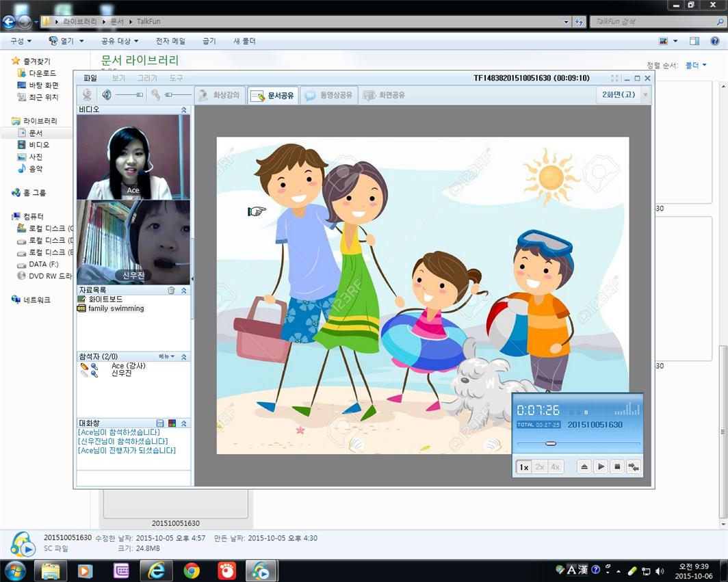The height and width of the screenshot is (582, 728).
Task: Open the 파일 menu
Action: 90,78
